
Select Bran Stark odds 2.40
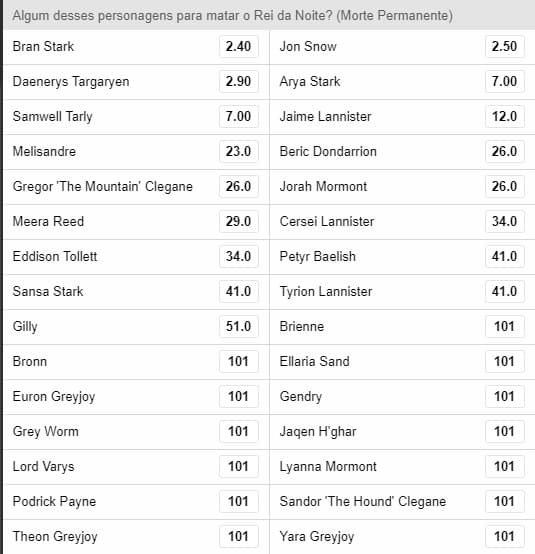(x=239, y=46)
